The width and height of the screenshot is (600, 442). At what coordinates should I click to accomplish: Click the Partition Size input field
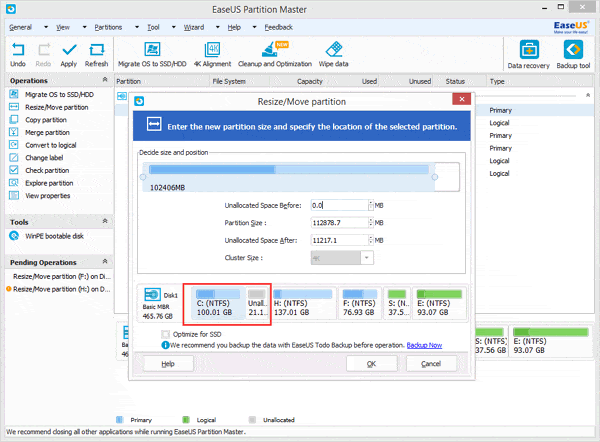pyautogui.click(x=340, y=223)
